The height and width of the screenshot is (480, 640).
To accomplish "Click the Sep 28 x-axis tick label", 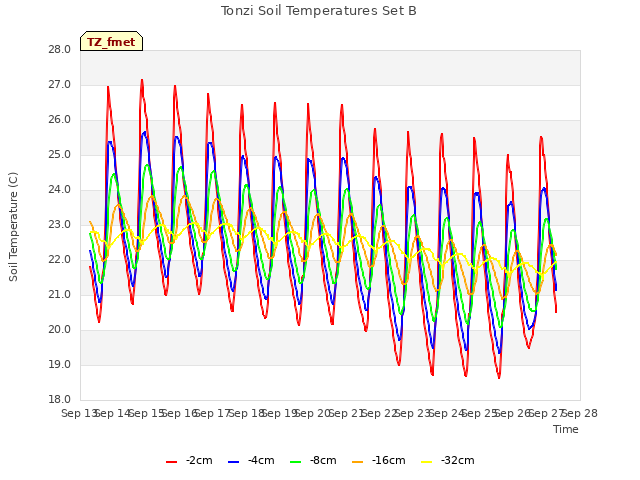I will click(x=580, y=413).
